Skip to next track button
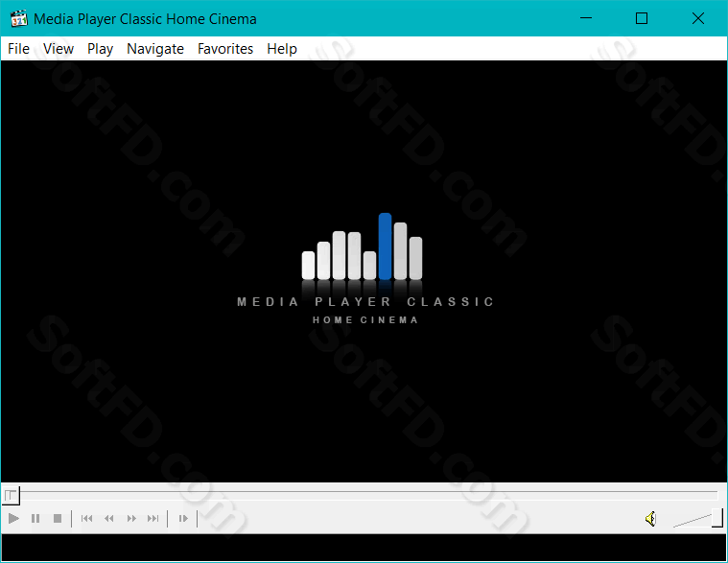This screenshot has width=728, height=563. [x=153, y=518]
